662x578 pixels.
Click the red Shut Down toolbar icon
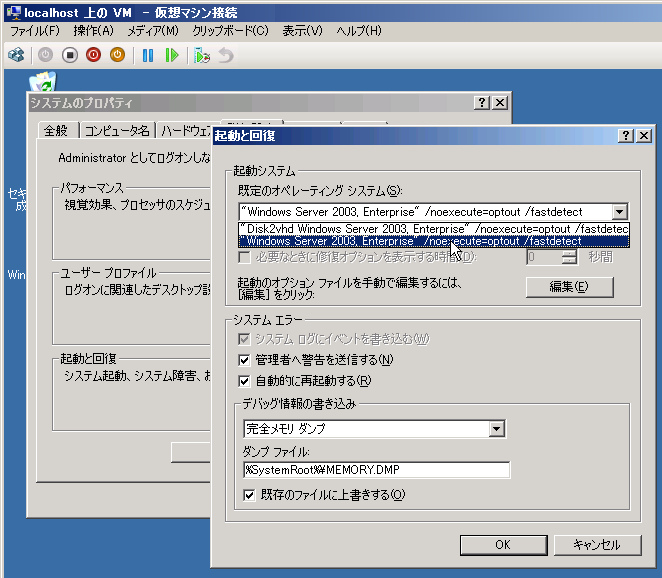[93, 55]
